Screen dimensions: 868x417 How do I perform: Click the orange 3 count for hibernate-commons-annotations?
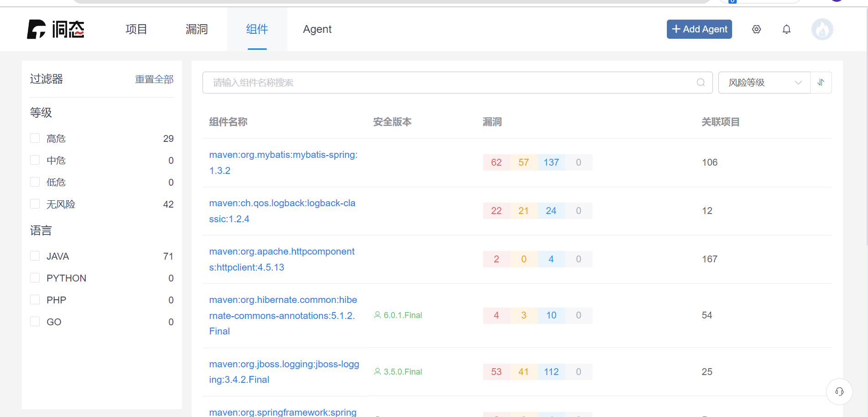pos(524,315)
